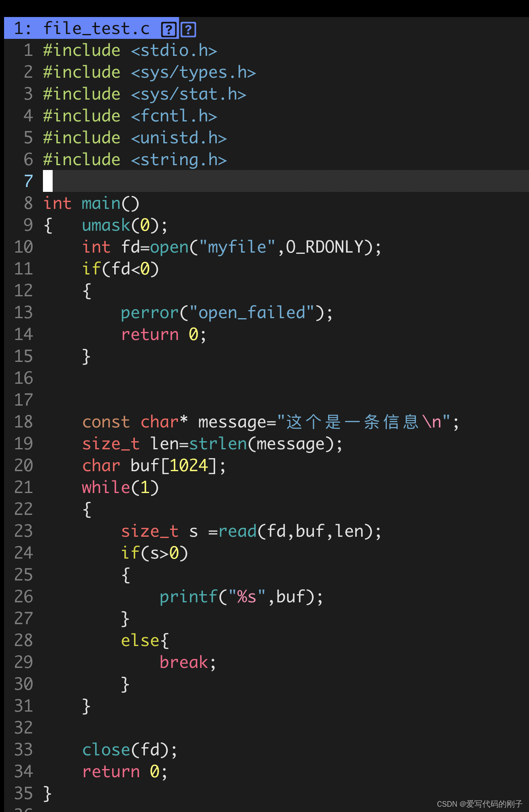
Task: Click the '#include <stdio.h>' line
Action: pos(130,51)
